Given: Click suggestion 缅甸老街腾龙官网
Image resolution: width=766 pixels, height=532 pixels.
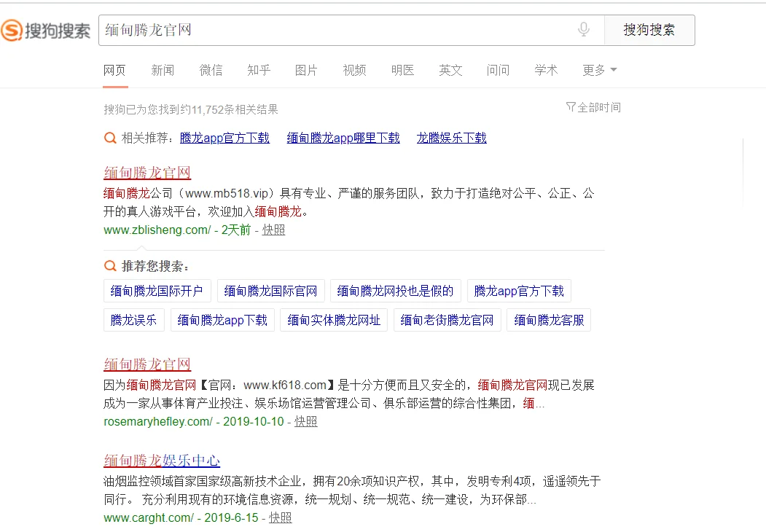Looking at the screenshot, I should (448, 320).
